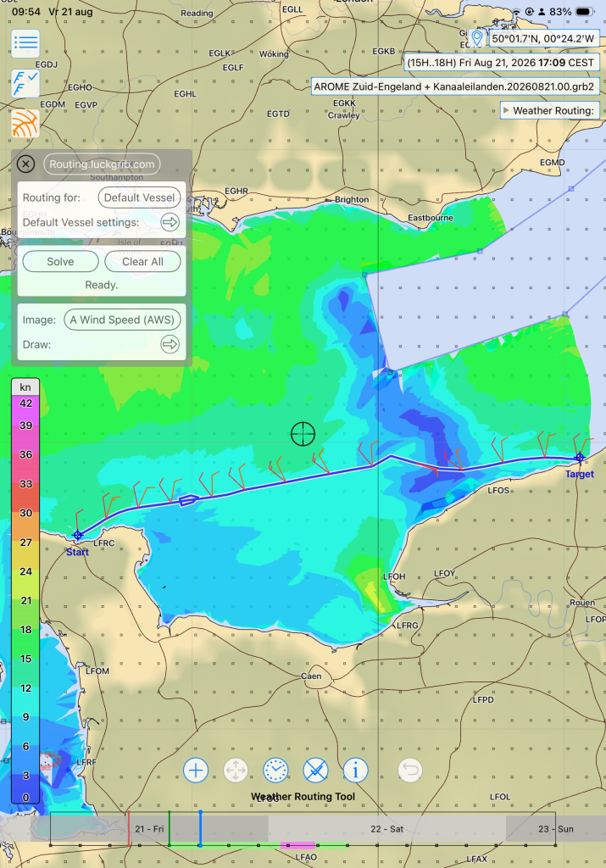606x868 pixels.
Task: Tap the Caen map label
Action: pyautogui.click(x=311, y=676)
